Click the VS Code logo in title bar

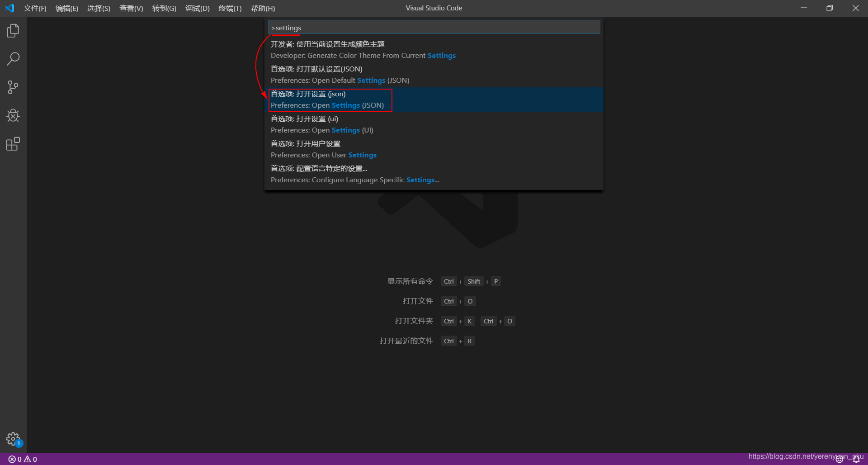tap(9, 8)
